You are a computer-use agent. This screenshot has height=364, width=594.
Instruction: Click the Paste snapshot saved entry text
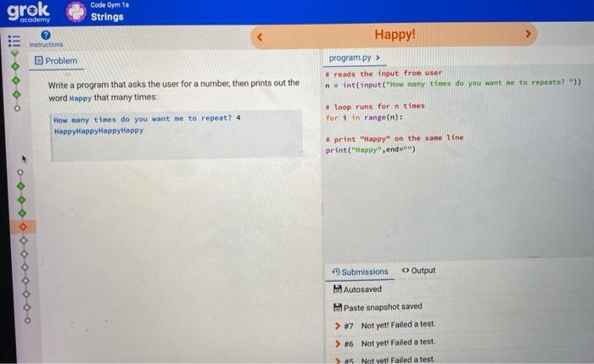[383, 307]
